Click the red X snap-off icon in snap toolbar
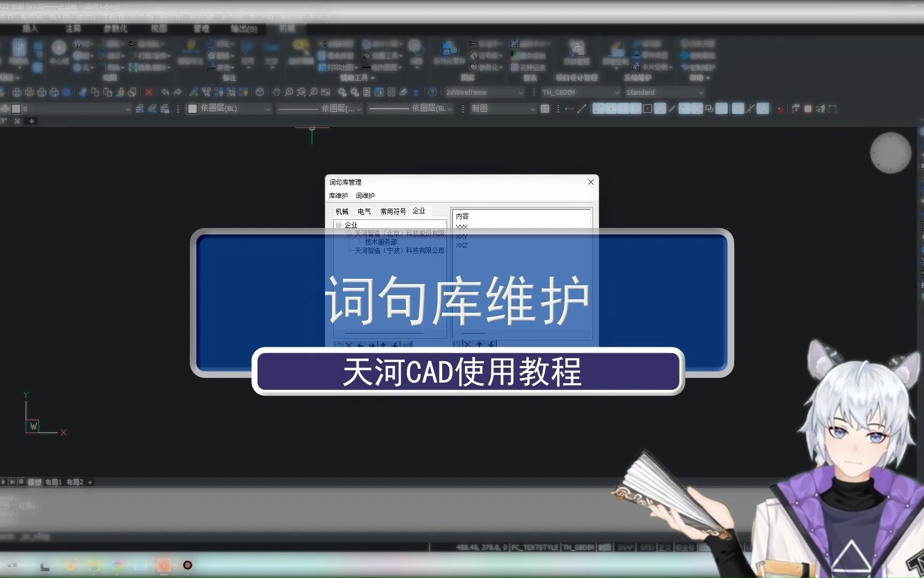924x578 pixels. (781, 109)
